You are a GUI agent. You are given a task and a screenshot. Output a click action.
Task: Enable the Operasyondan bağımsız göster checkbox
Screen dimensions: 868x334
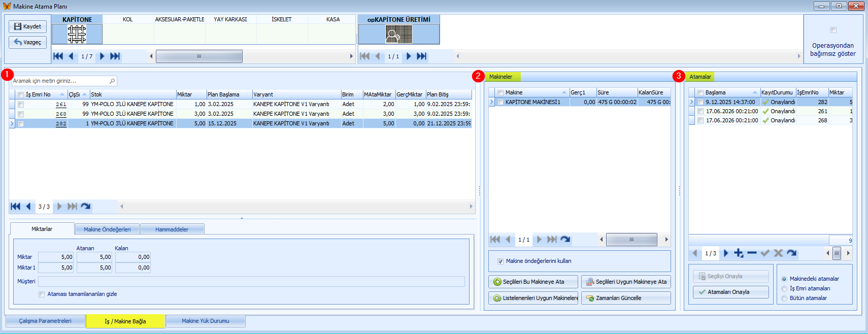[833, 30]
